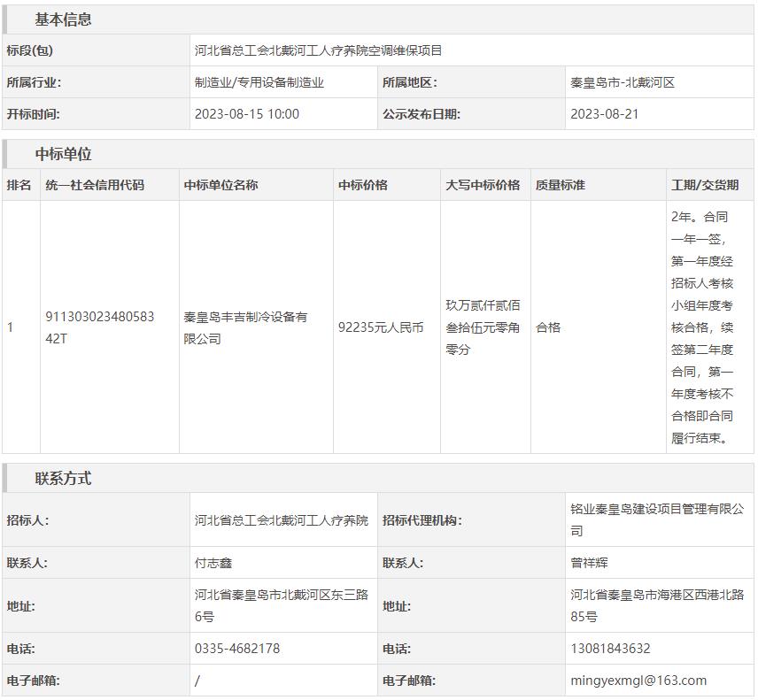
Task: Click the mobile number 13081843632
Action: [x=610, y=649]
